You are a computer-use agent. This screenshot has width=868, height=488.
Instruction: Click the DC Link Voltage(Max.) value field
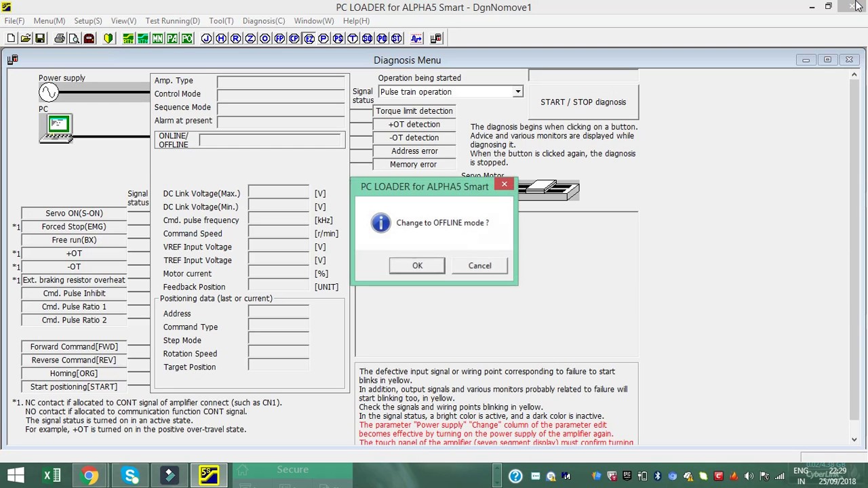[279, 193]
